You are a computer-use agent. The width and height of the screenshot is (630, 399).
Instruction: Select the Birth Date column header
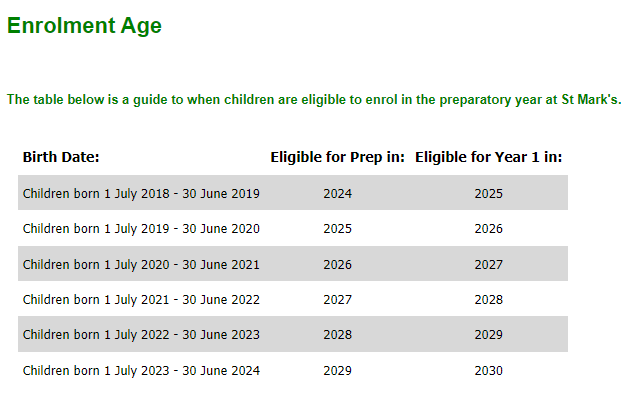[x=61, y=157]
